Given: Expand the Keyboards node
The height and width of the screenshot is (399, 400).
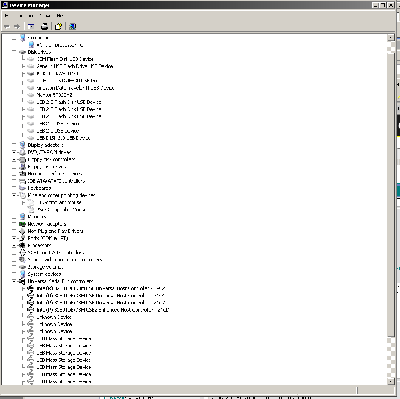Looking at the screenshot, I should pos(14,188).
